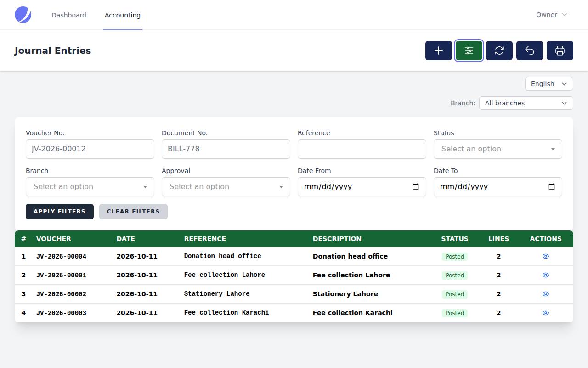
Task: Click voucher number JV-2026-00001
Action: point(61,275)
